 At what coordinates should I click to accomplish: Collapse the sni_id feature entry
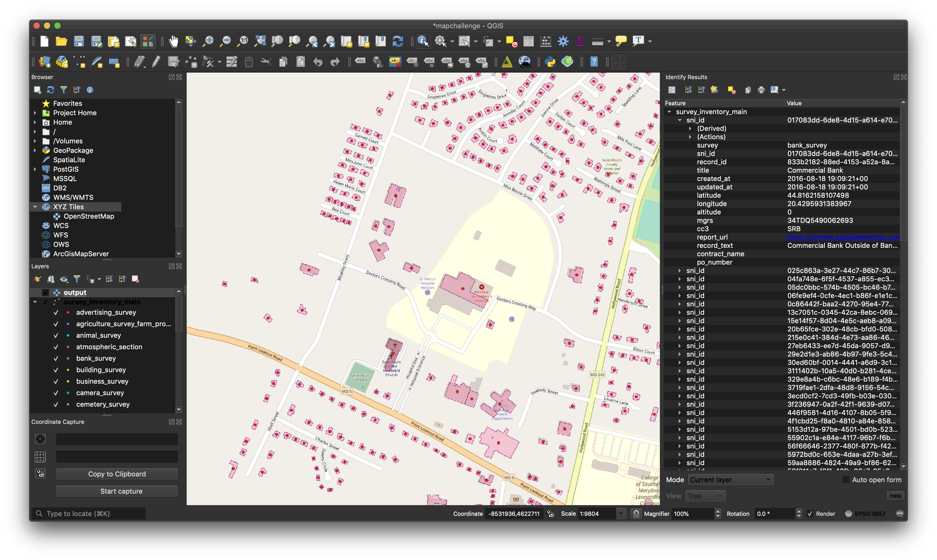680,120
